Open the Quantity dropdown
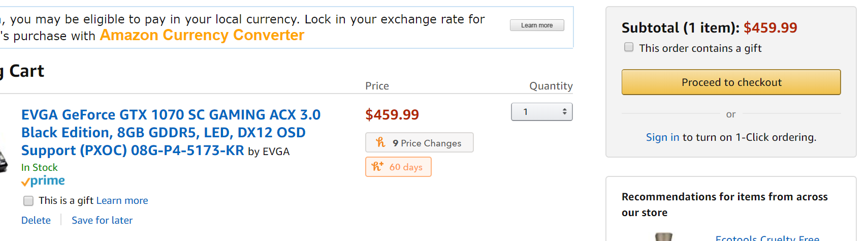This screenshot has width=868, height=241. click(x=541, y=112)
